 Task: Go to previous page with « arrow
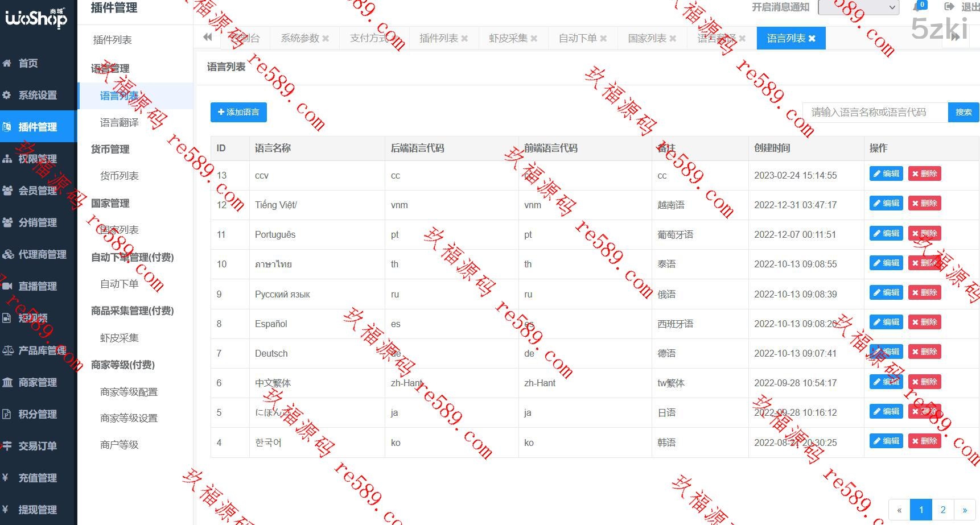point(899,510)
